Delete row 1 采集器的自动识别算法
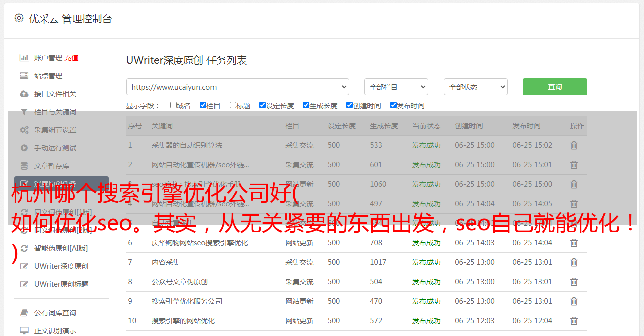The image size is (644, 336). 574,145
